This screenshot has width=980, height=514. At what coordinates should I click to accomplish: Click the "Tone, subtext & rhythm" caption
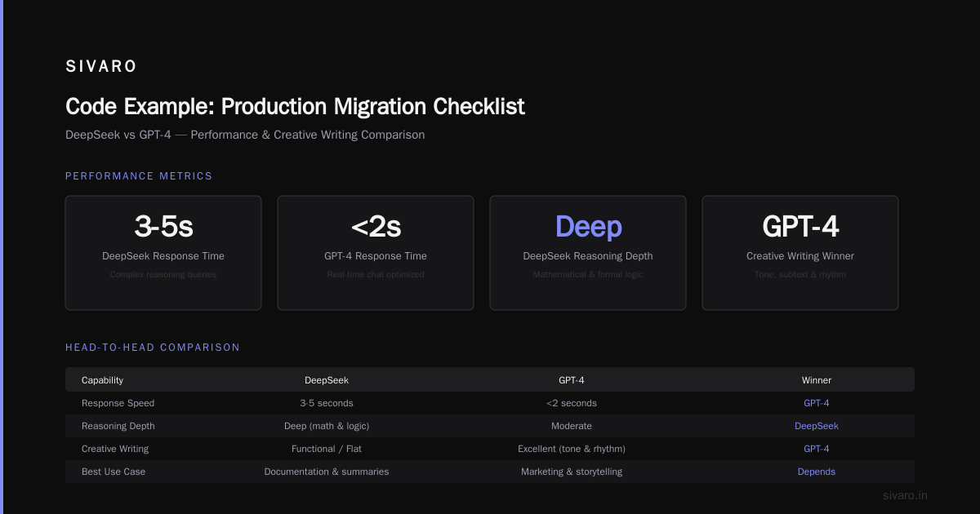click(x=800, y=275)
